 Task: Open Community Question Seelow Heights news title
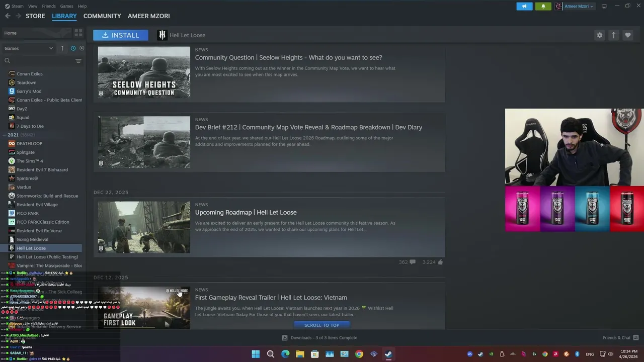pos(288,57)
